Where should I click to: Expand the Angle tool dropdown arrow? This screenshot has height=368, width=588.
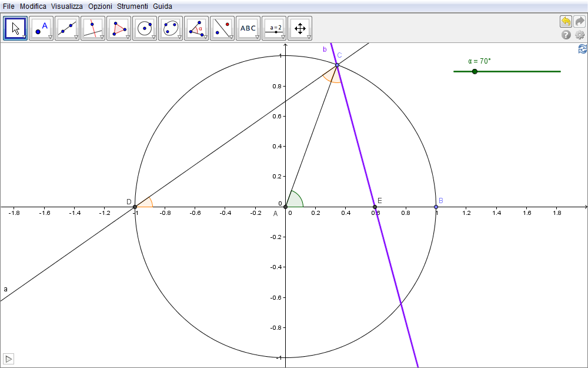point(205,37)
